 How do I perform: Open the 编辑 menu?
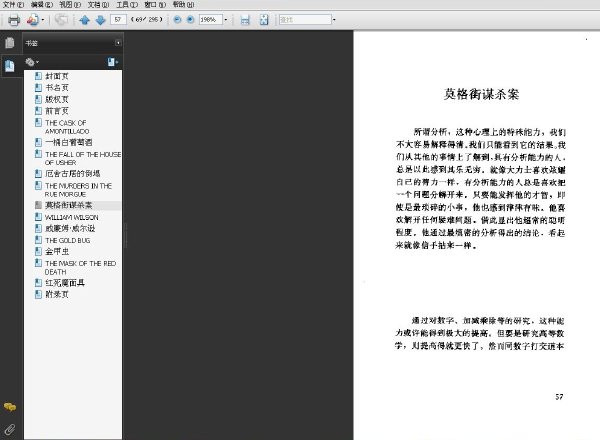(x=42, y=5)
